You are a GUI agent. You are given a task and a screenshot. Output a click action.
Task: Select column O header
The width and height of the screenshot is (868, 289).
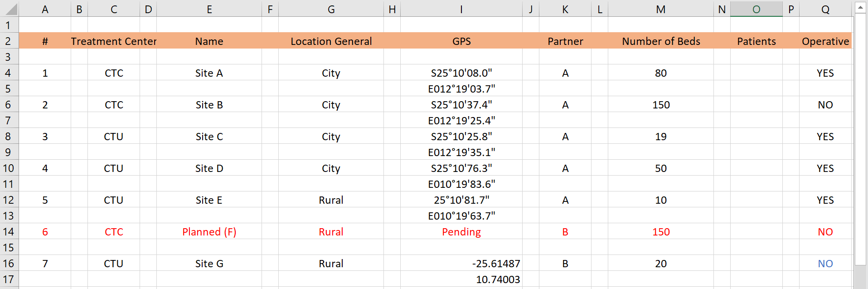(x=756, y=9)
